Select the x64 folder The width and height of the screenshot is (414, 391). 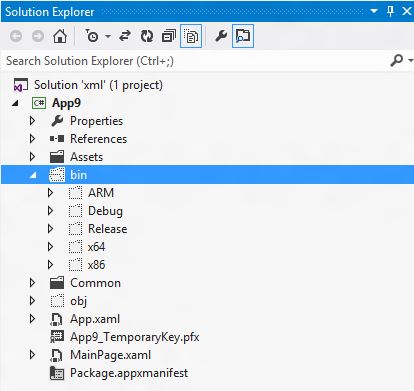[x=97, y=247]
